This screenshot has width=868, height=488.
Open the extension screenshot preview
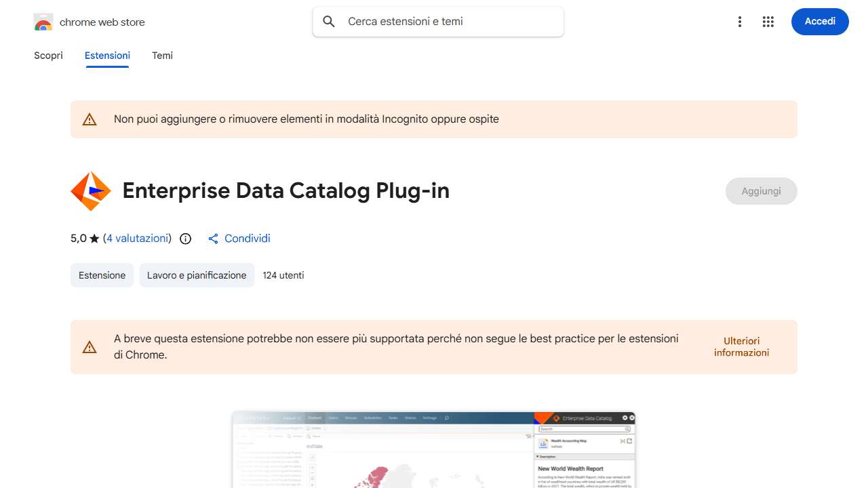434,449
